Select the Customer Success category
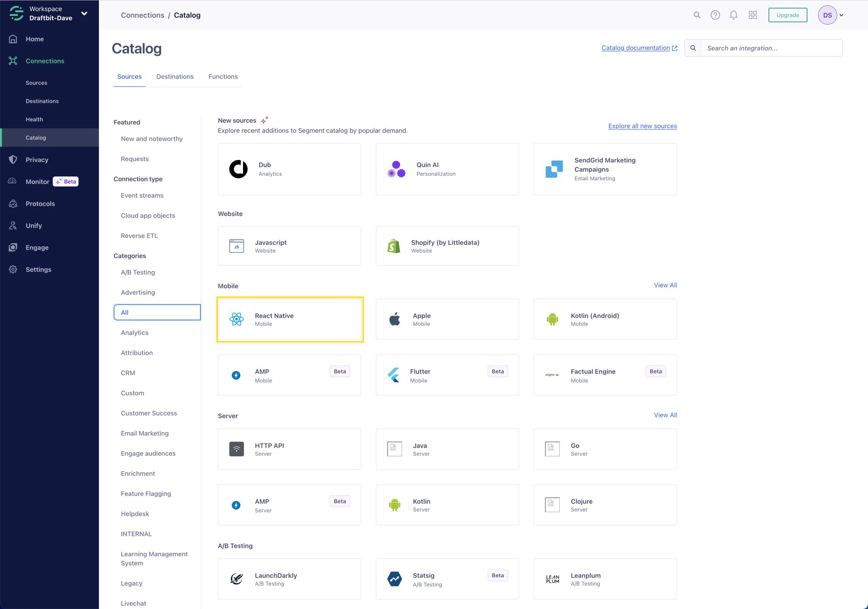This screenshot has width=868, height=609. coord(149,414)
